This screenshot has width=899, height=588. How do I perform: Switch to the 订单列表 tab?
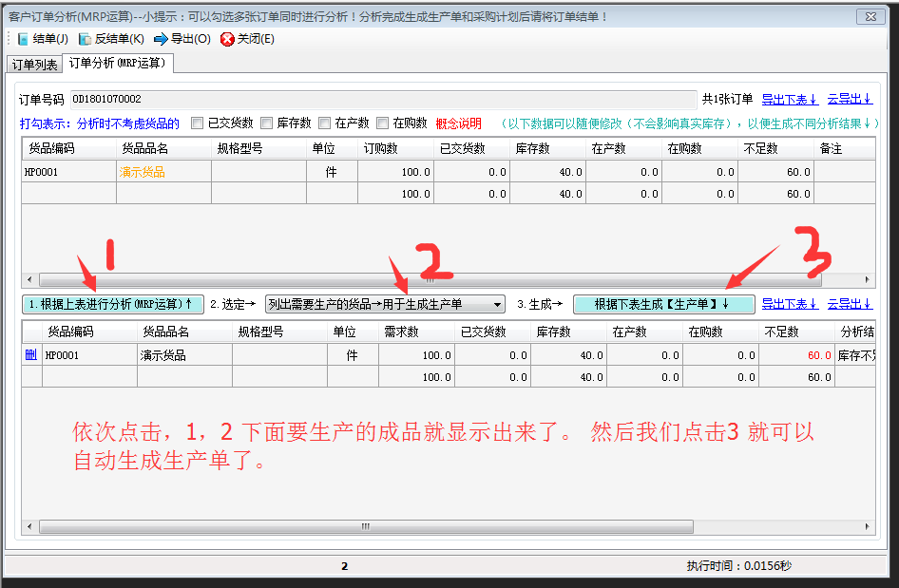click(x=33, y=65)
